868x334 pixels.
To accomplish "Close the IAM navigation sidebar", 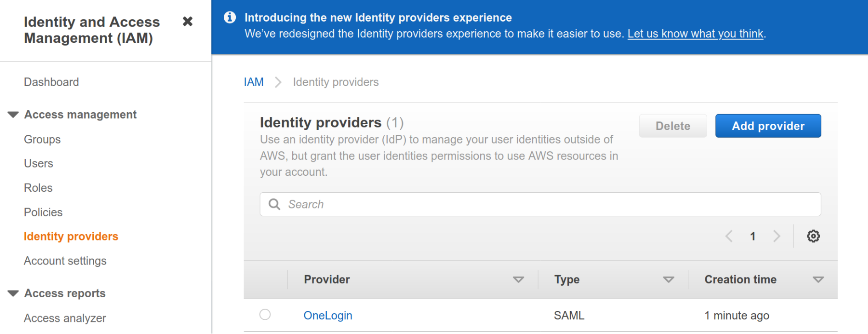I will 187,22.
